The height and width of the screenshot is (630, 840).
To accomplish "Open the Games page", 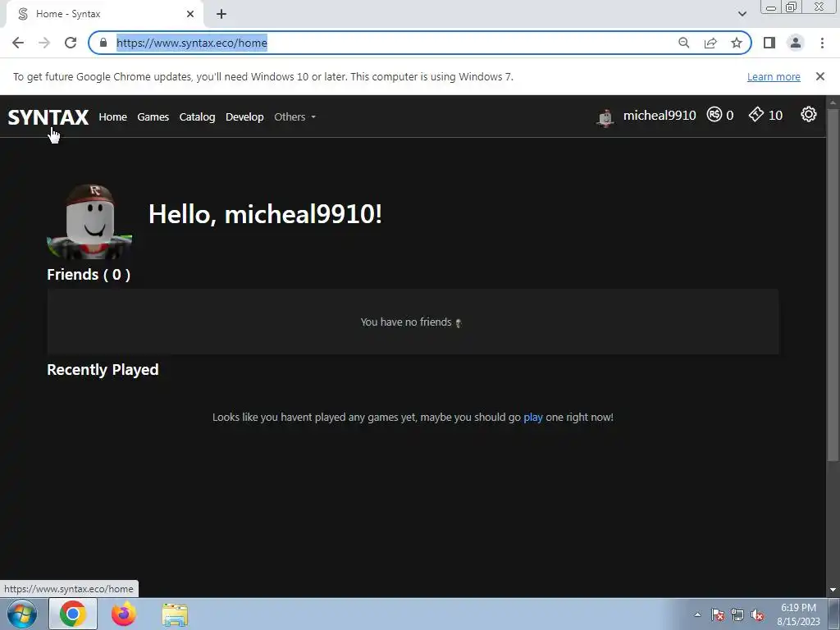I will click(x=153, y=116).
